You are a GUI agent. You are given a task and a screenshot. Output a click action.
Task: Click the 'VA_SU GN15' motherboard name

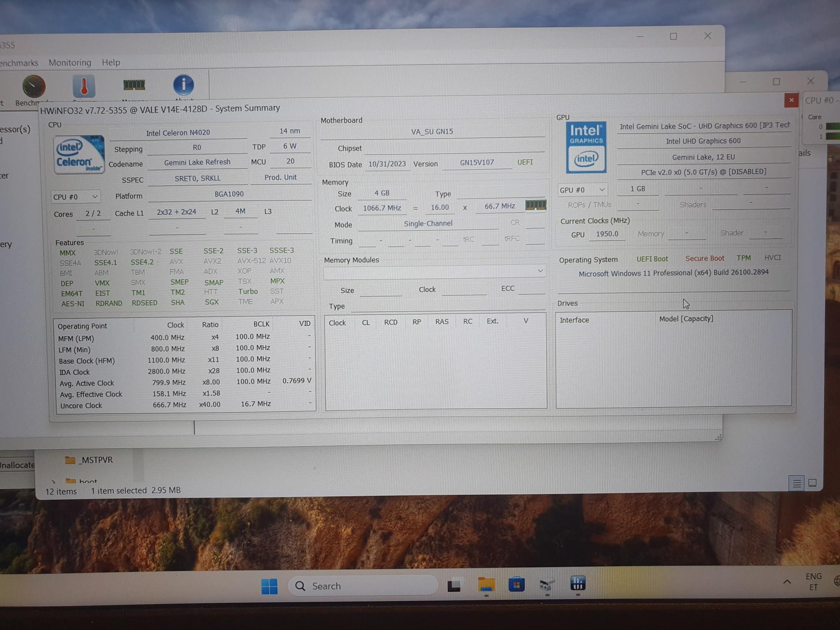(x=432, y=131)
